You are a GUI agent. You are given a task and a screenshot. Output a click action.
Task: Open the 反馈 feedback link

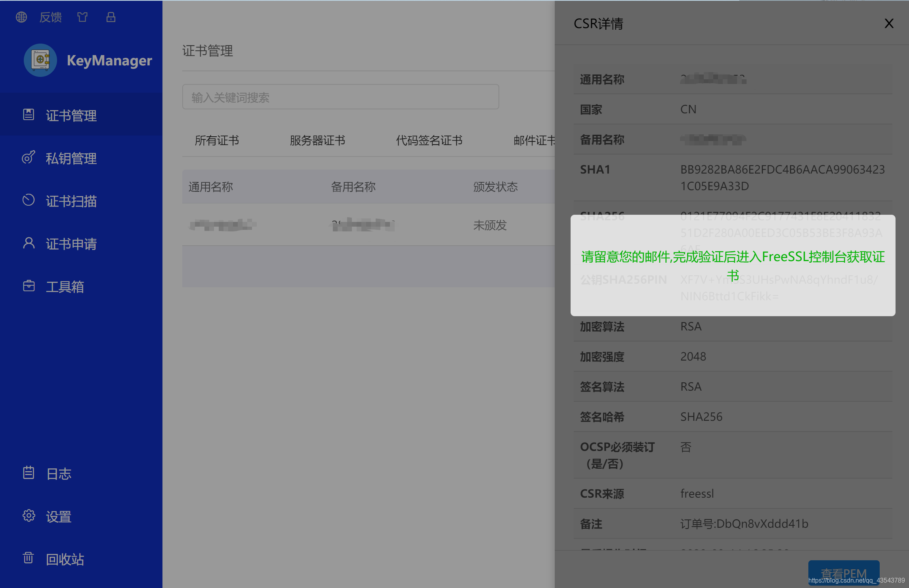click(x=51, y=17)
